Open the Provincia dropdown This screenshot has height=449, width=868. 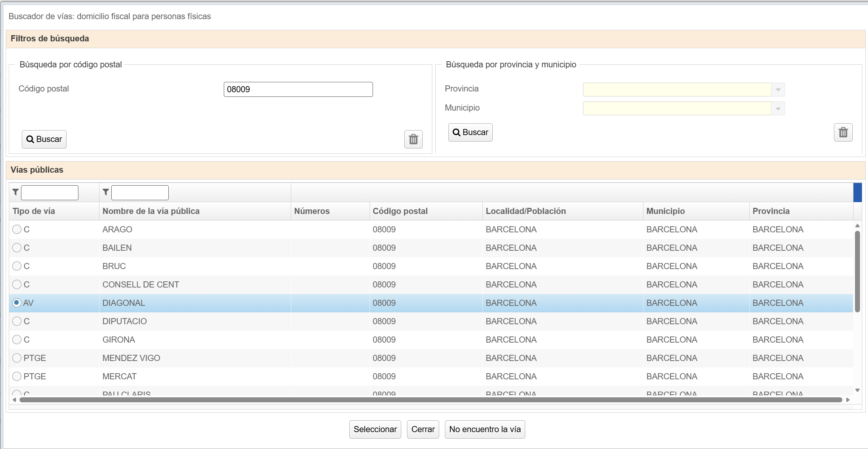coord(778,90)
